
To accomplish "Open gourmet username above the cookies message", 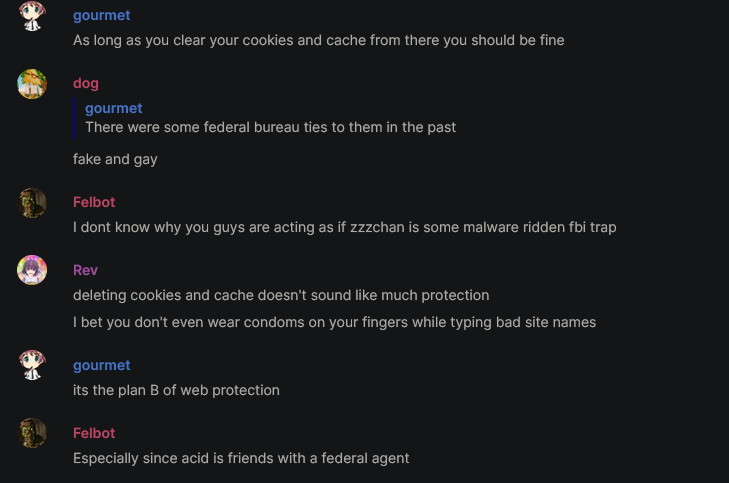I will point(101,15).
